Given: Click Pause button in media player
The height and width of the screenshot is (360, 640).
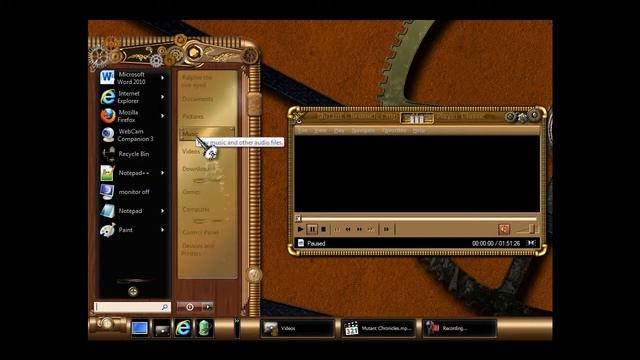Looking at the screenshot, I should pos(312,229).
